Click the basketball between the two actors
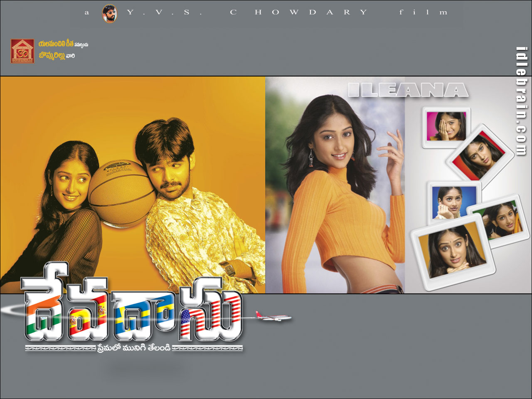The width and height of the screenshot is (532, 399). coord(122,194)
